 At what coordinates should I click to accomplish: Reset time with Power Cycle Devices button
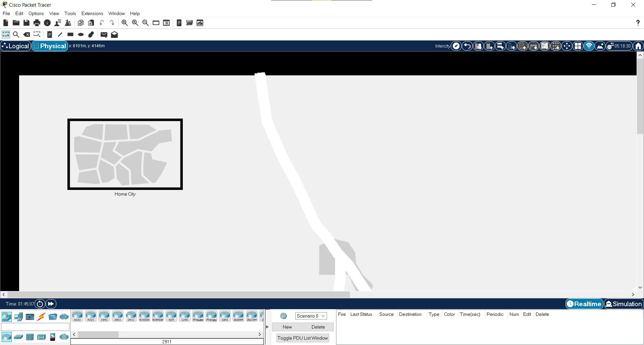40,304
